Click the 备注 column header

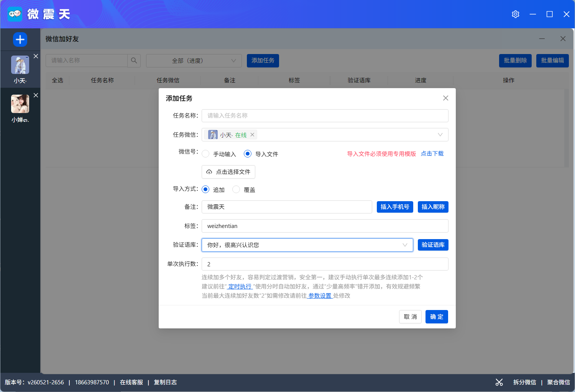pyautogui.click(x=230, y=80)
